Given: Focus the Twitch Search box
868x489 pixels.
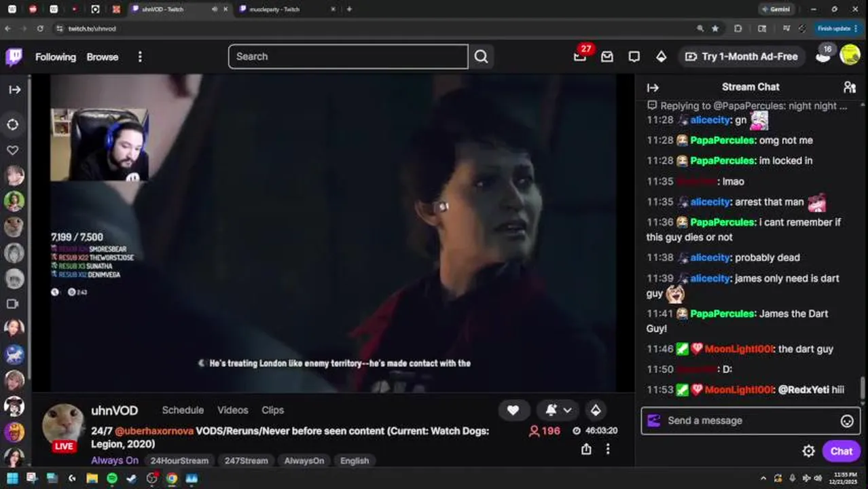Looking at the screenshot, I should 348,56.
